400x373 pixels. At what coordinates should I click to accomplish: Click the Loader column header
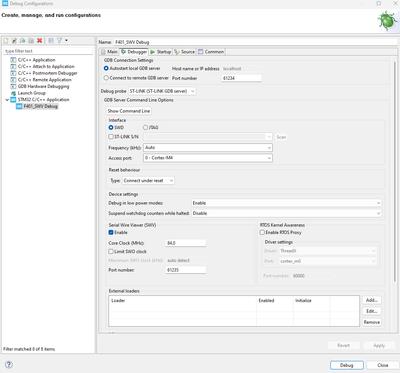(183, 301)
